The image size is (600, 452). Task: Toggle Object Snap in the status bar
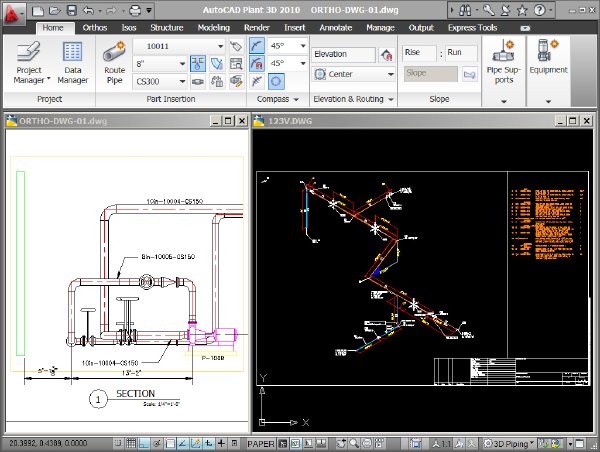pyautogui.click(x=170, y=444)
